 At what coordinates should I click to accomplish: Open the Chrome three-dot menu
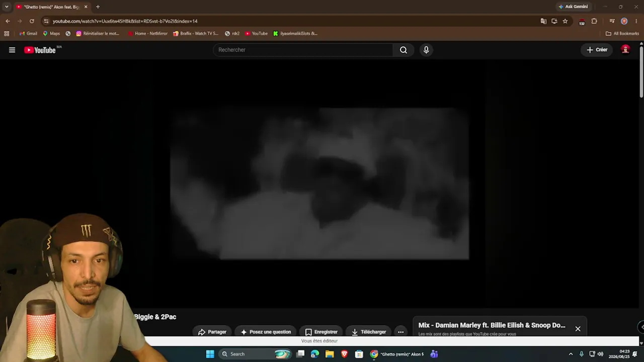[636, 21]
